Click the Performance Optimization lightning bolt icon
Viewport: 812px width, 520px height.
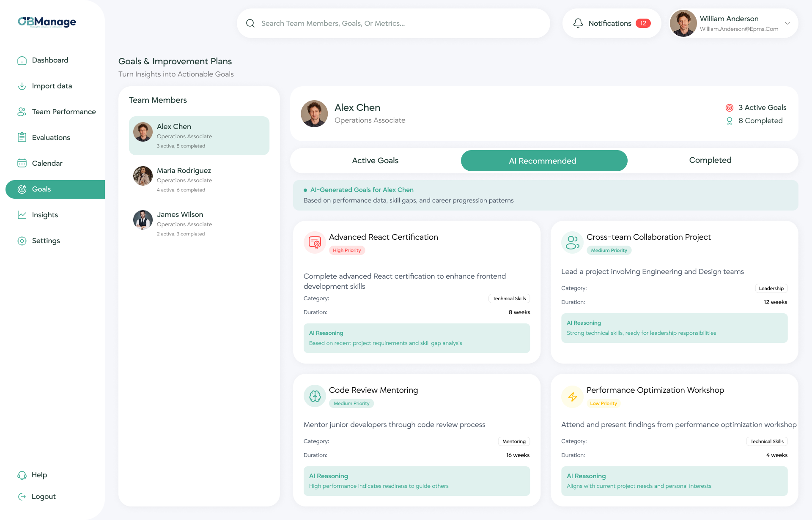click(x=572, y=397)
